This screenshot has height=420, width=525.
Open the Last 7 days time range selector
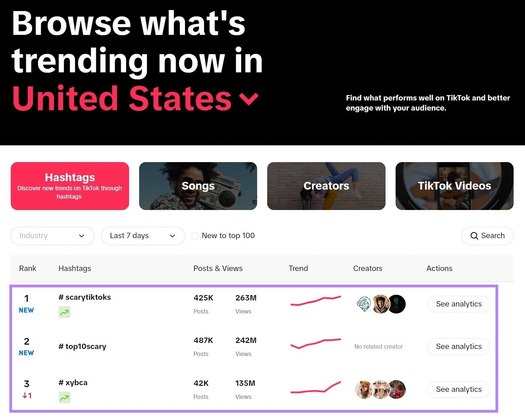coord(143,236)
